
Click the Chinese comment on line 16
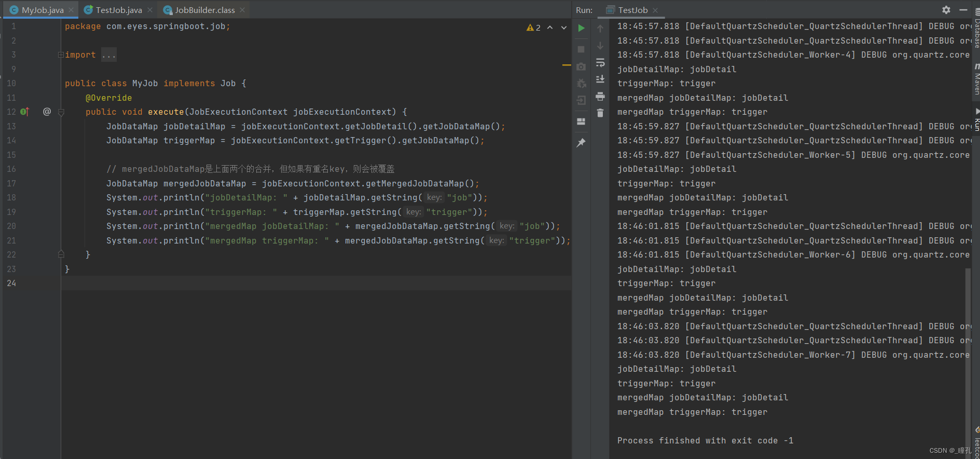tap(251, 169)
